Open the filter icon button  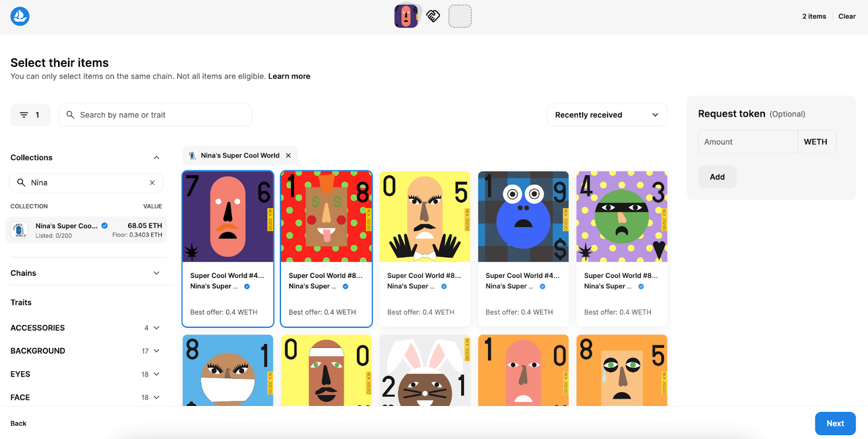point(30,115)
